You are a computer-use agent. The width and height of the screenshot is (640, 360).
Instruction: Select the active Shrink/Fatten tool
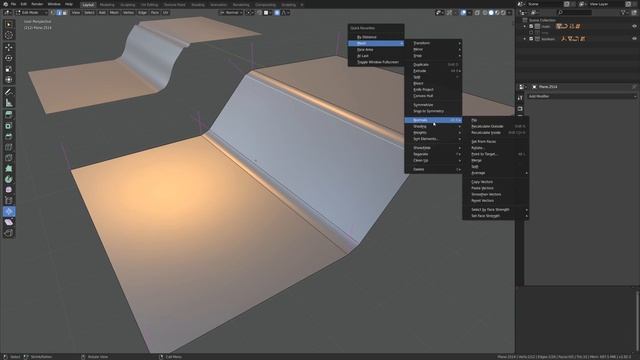(x=9, y=211)
